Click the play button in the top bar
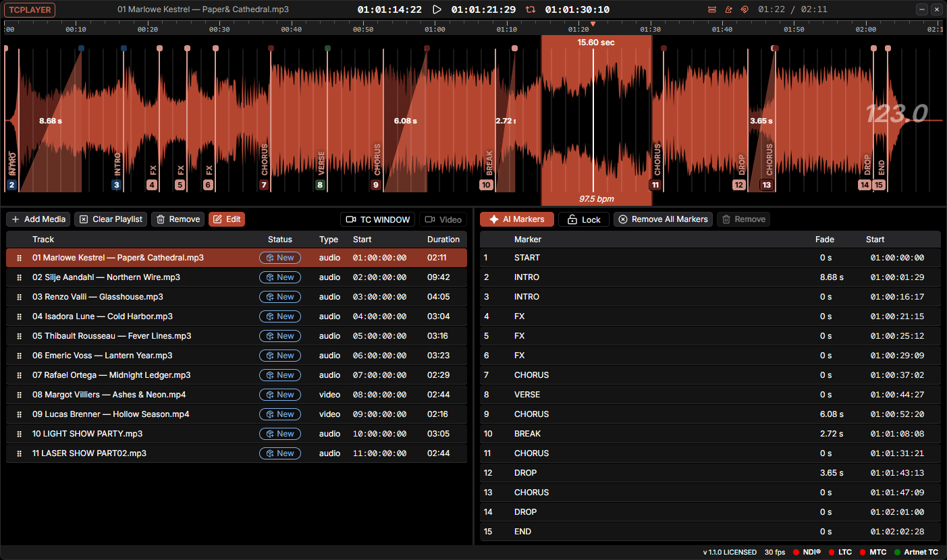947x560 pixels. (437, 9)
